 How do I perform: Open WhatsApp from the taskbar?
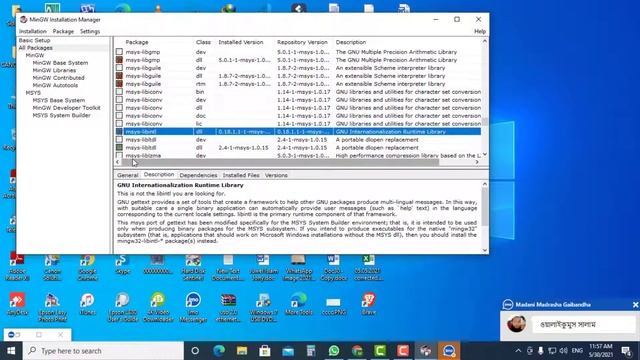334,351
